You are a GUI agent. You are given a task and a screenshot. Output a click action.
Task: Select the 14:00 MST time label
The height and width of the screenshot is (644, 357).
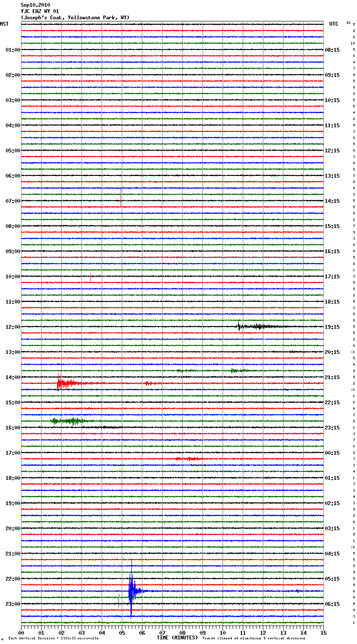point(13,377)
